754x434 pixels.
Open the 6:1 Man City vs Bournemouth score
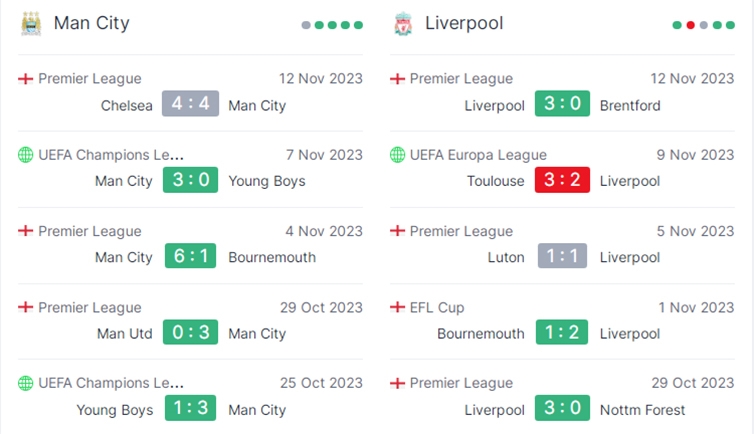pos(190,256)
